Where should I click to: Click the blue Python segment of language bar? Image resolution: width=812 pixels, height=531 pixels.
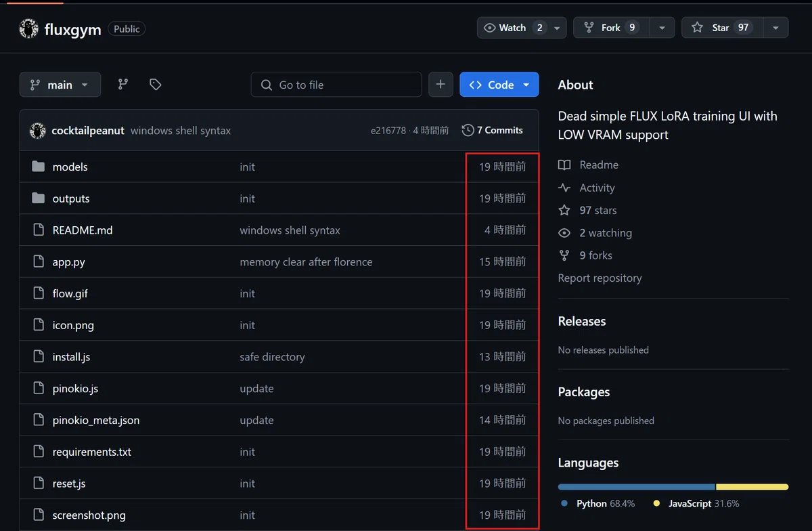(x=637, y=487)
